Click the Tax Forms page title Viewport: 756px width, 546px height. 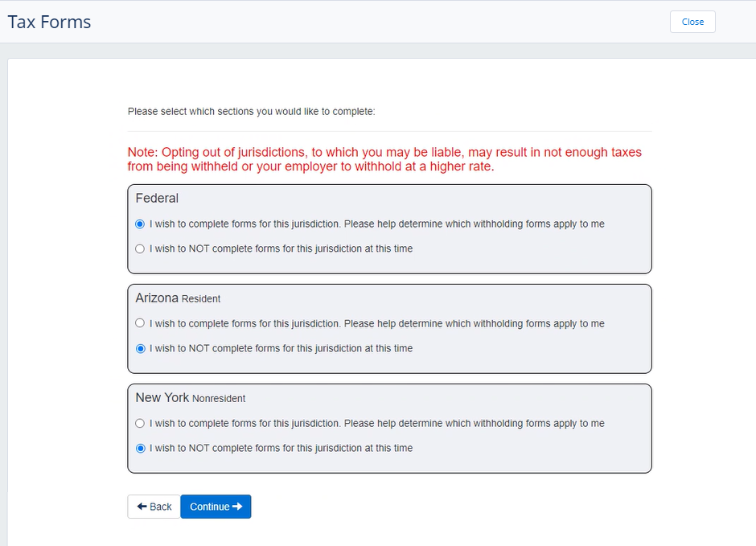pos(49,22)
